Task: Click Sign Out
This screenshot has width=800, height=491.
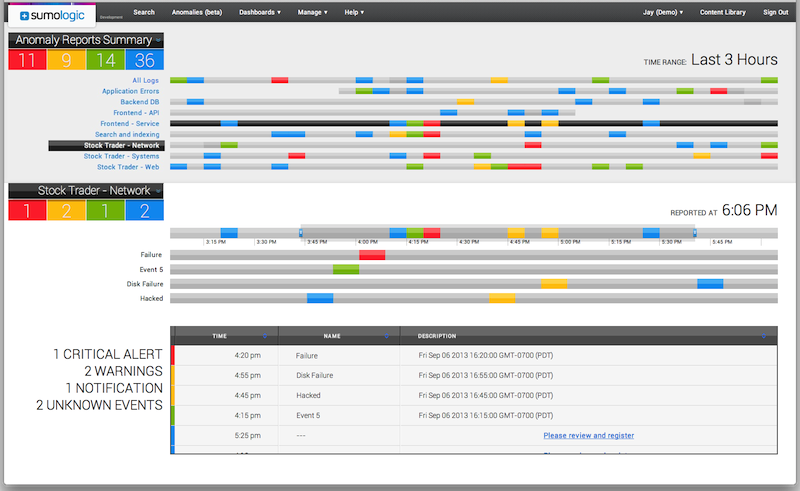Action: [x=776, y=12]
